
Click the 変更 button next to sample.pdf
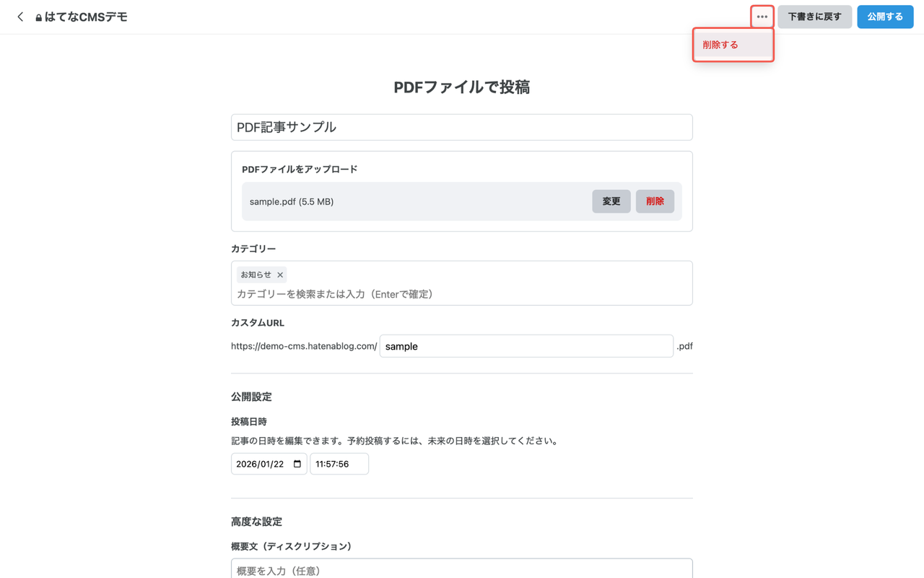coord(611,201)
